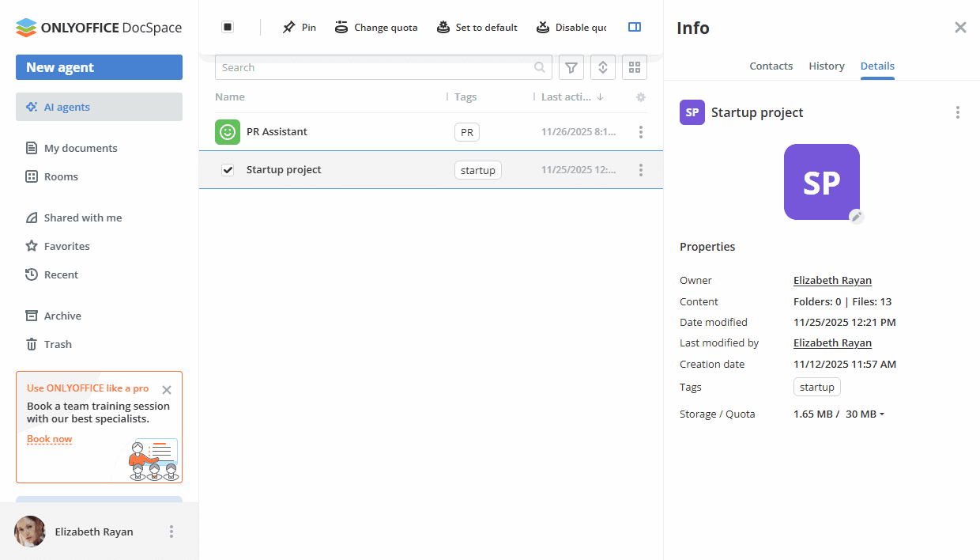Edit the Startup project avatar with pencil icon
The image size is (980, 560).
[856, 217]
